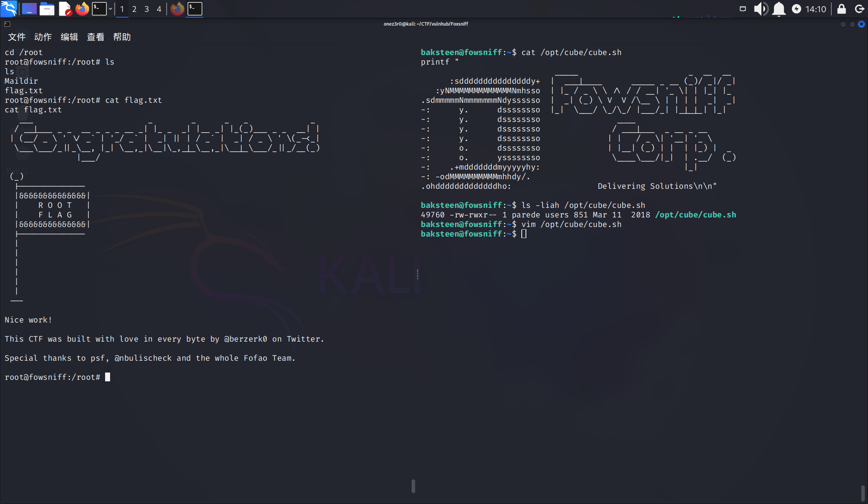Click the clock showing 14:10
Image resolution: width=868 pixels, height=504 pixels.
816,9
